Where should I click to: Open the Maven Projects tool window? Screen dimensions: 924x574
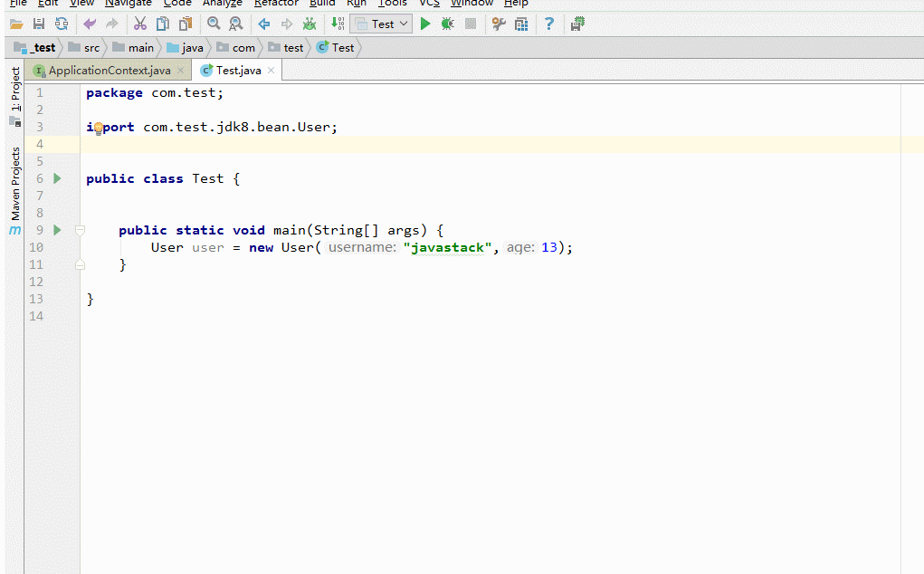pyautogui.click(x=15, y=190)
